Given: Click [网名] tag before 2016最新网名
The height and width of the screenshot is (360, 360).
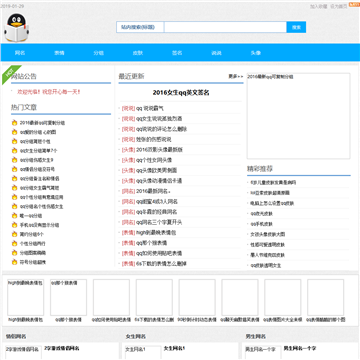Looking at the screenshot, I should tap(128, 191).
